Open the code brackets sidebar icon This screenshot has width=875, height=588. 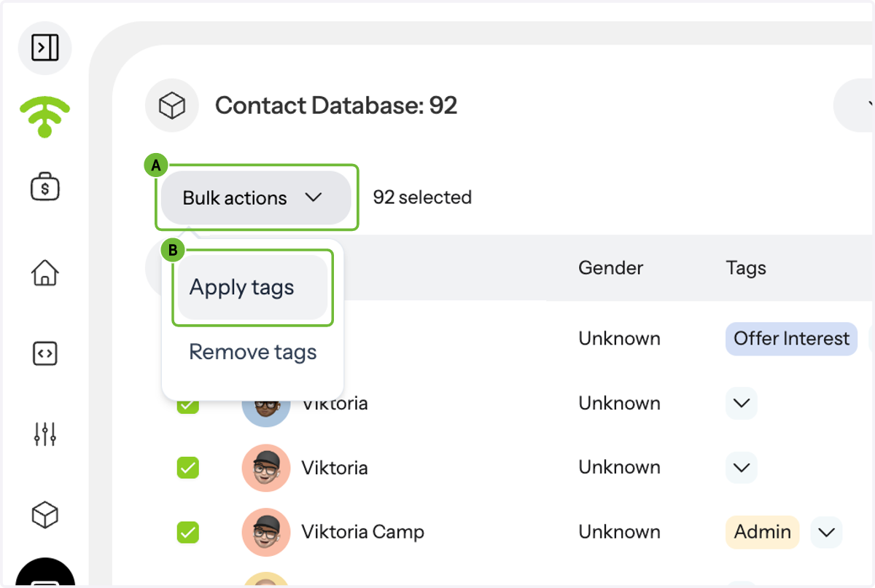tap(45, 354)
